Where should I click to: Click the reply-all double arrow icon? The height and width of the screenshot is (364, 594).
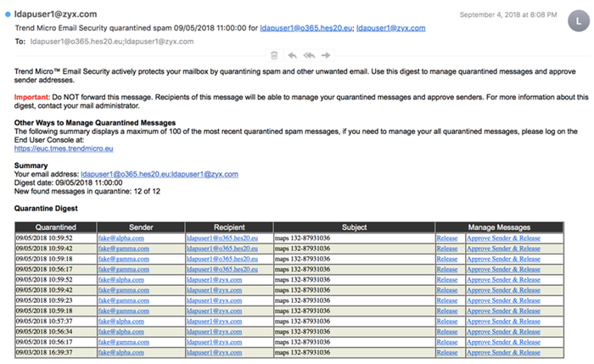click(x=308, y=55)
